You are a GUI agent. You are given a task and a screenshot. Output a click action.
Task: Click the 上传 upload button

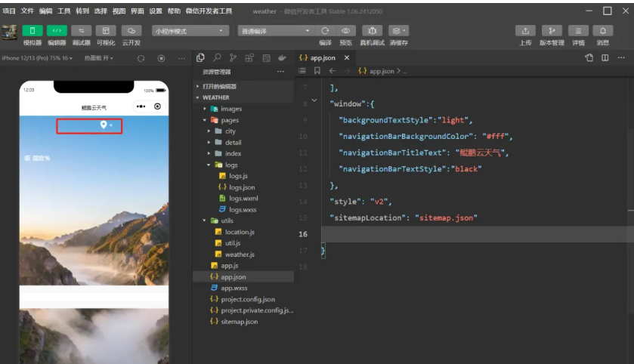[x=525, y=31]
